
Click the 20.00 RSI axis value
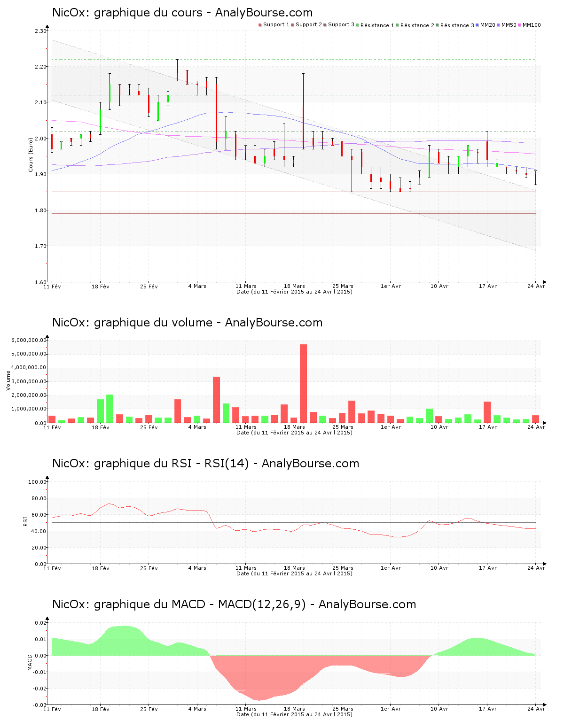(x=39, y=548)
